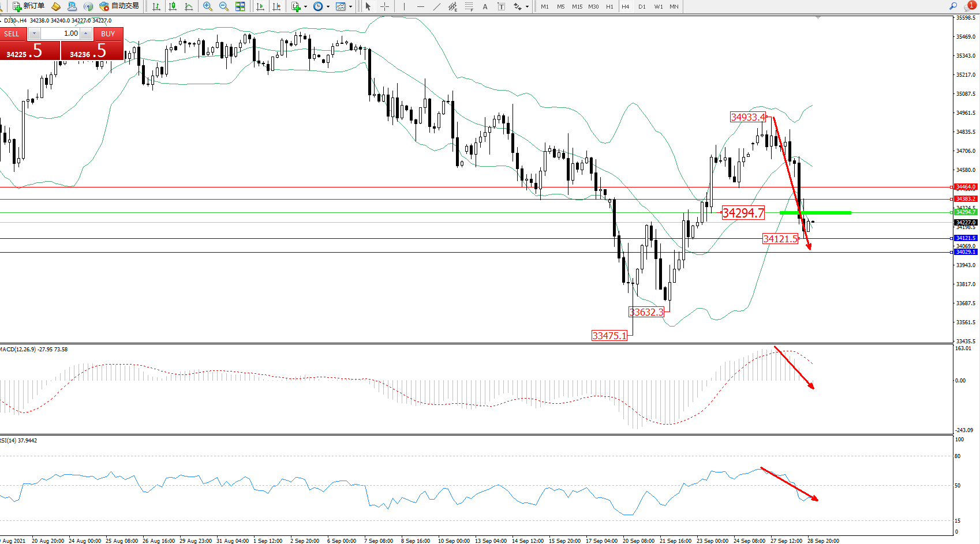Toggle the auto-scroll chart button
This screenshot has height=544, width=980.
[x=260, y=6]
